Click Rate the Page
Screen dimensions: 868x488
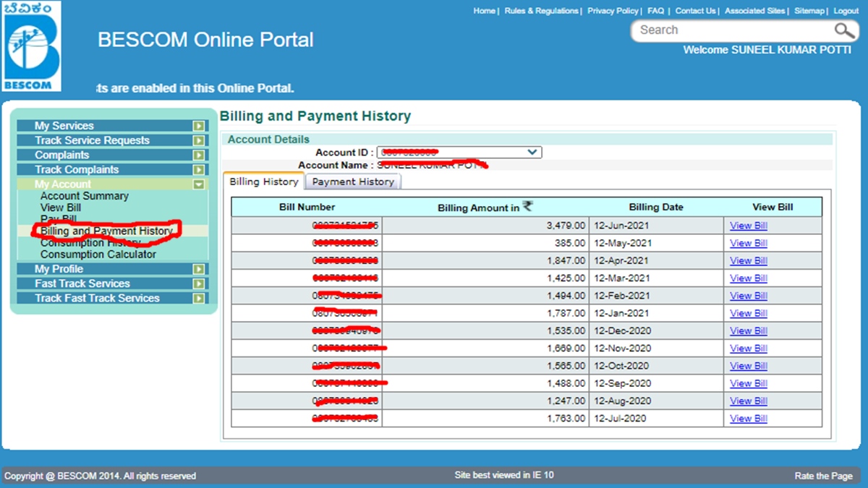tap(823, 476)
